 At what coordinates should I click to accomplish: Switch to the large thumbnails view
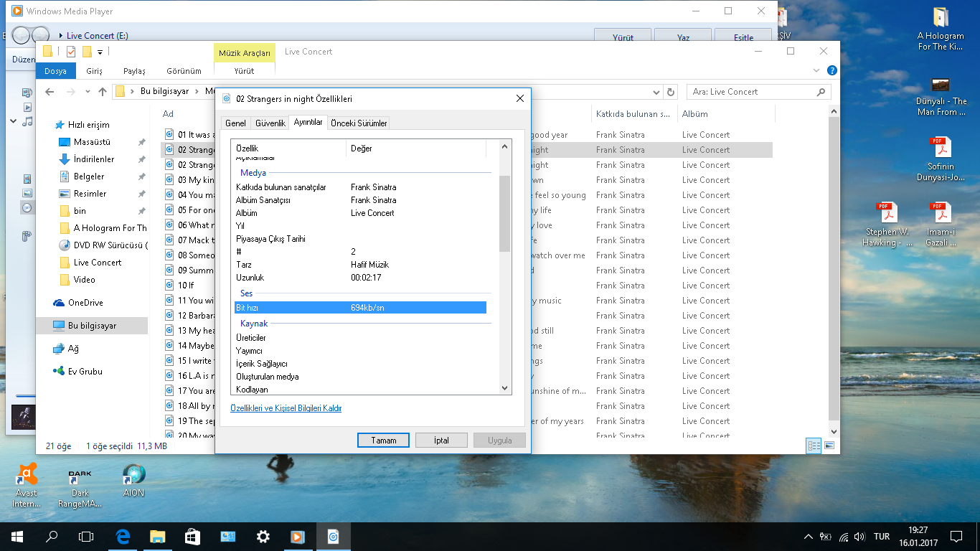pos(829,446)
